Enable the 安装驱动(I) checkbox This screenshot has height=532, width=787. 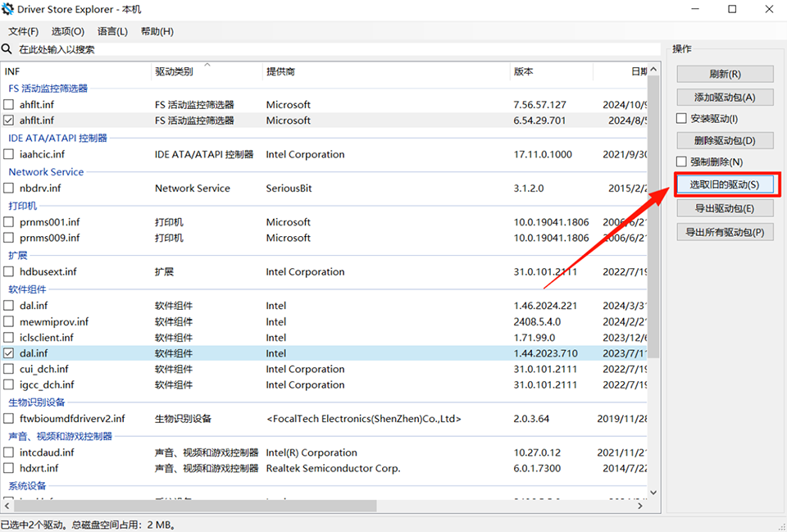[681, 118]
